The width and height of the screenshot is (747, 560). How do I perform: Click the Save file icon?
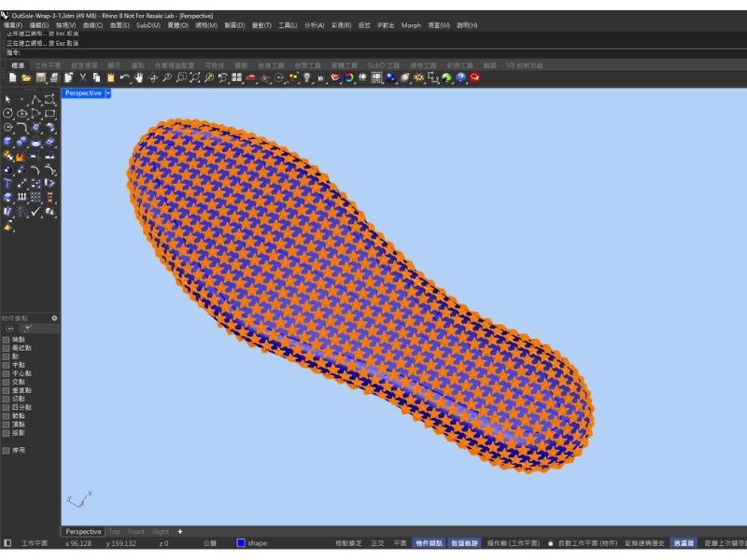40,77
